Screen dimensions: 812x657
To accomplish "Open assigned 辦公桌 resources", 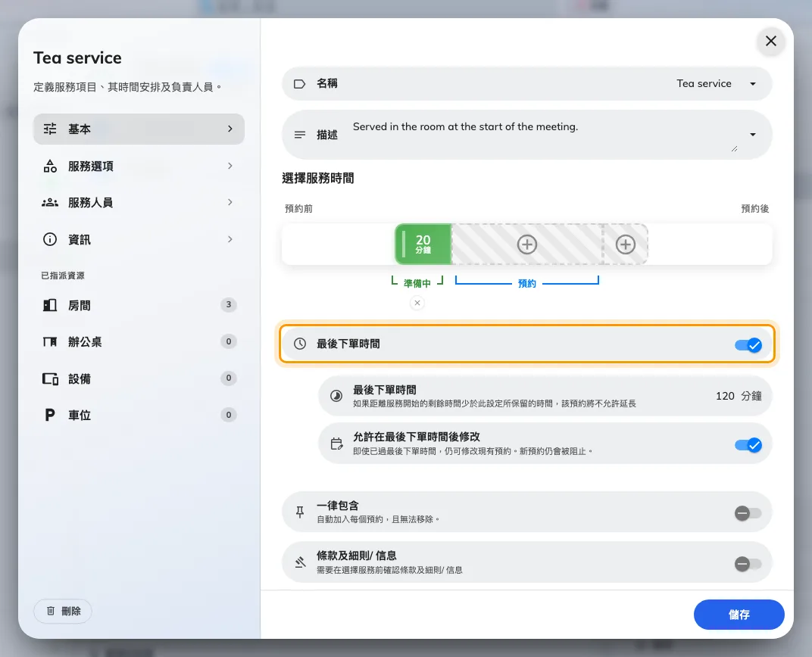I will (x=139, y=341).
